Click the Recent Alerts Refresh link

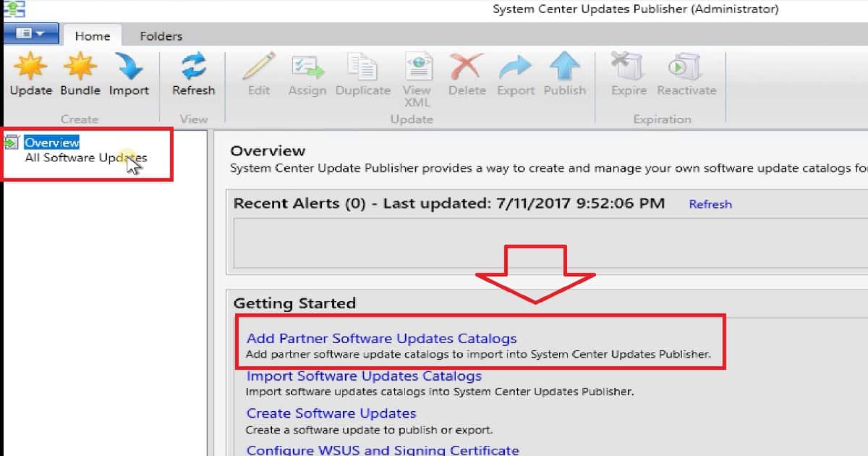click(x=710, y=204)
